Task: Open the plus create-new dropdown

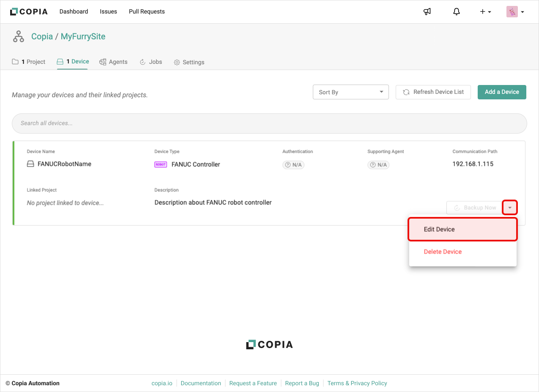Action: point(485,12)
